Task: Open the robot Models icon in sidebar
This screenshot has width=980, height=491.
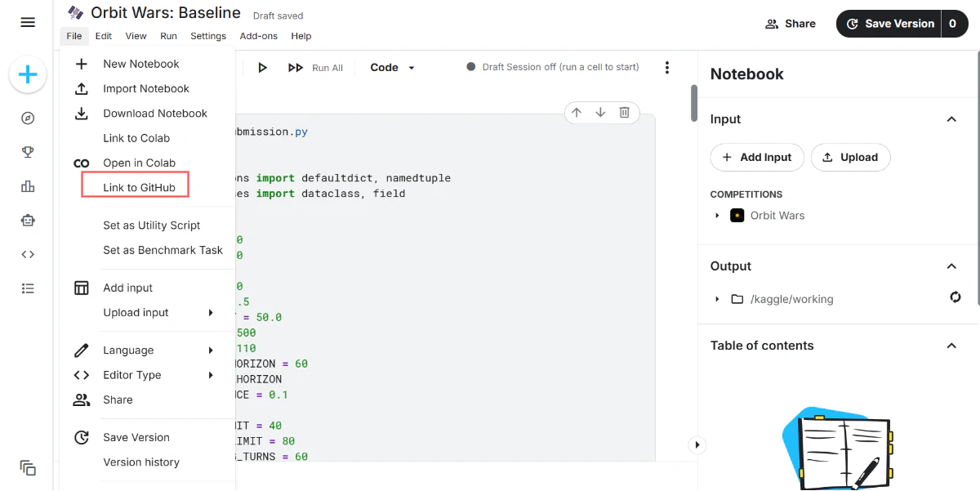Action: pyautogui.click(x=28, y=220)
